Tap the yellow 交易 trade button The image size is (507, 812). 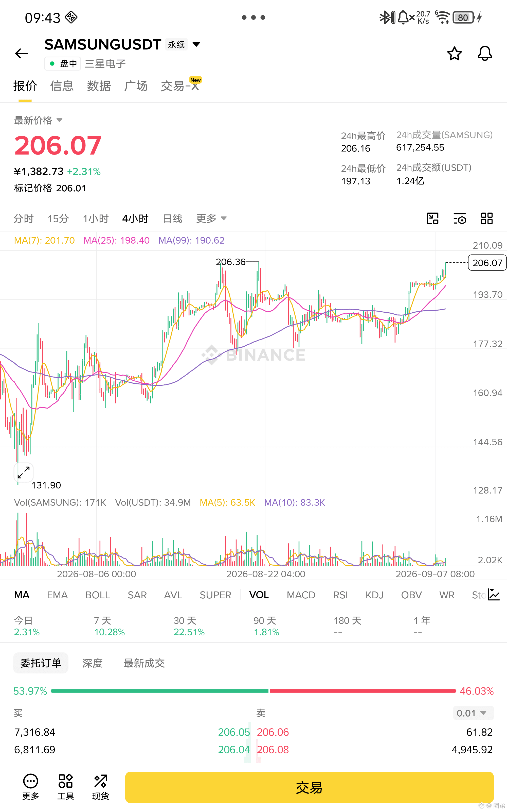(309, 787)
